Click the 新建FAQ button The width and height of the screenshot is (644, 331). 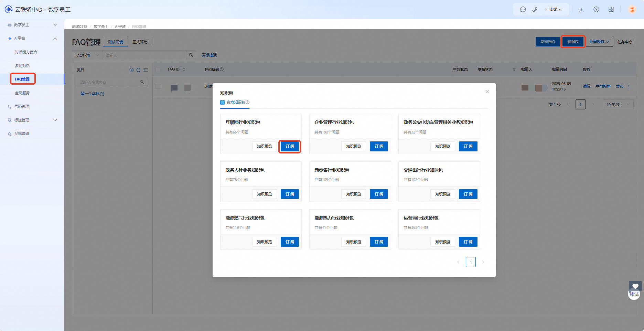point(547,42)
